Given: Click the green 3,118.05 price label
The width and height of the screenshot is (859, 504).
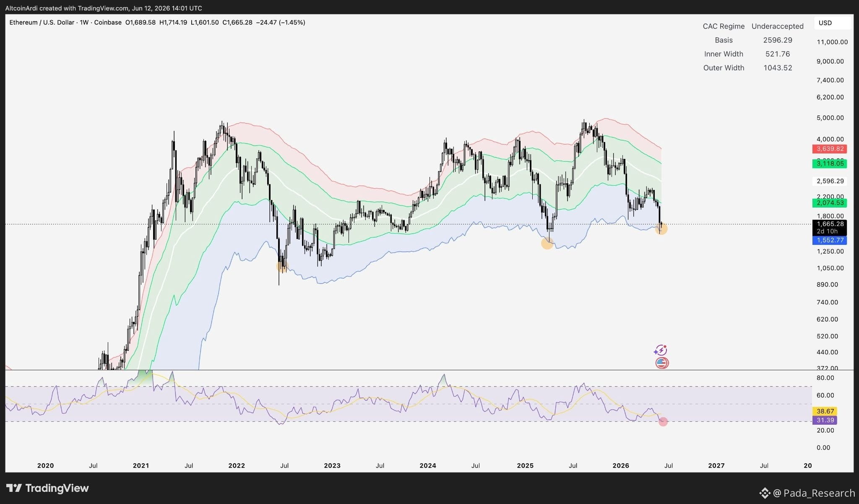Looking at the screenshot, I should click(x=830, y=164).
